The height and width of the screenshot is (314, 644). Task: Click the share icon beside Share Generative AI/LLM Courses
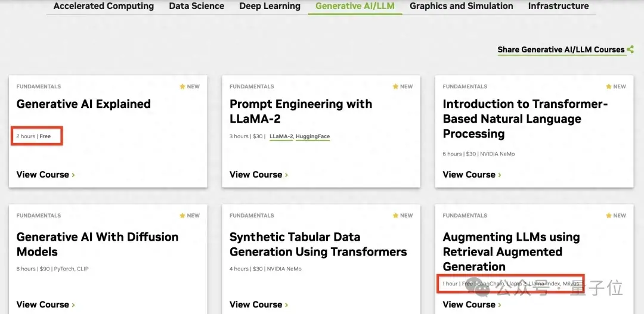pos(630,49)
